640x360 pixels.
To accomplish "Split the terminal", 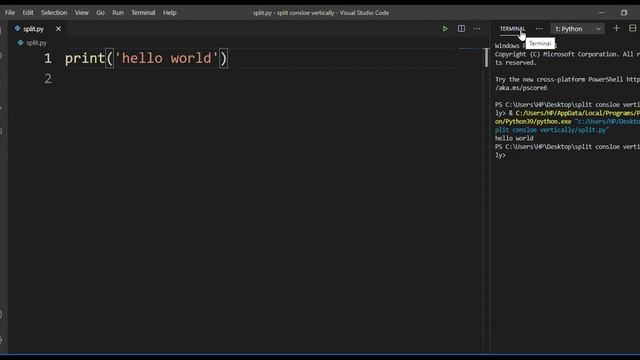I will point(632,28).
